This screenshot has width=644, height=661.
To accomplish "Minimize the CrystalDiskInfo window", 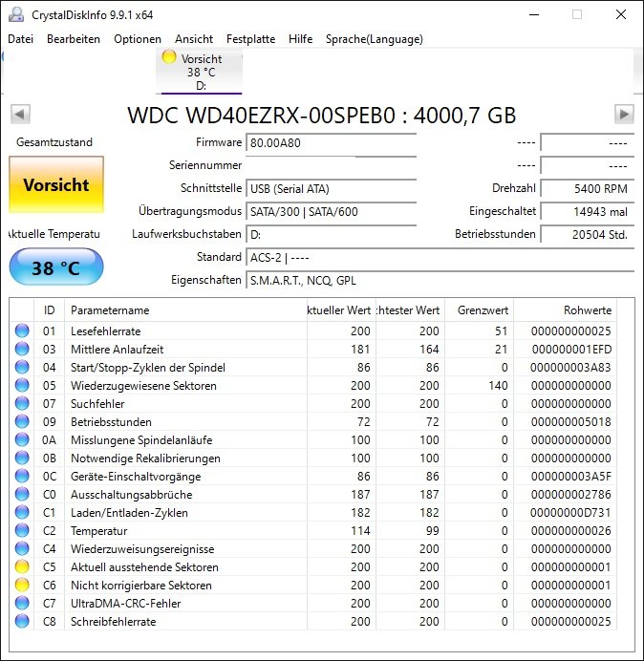I will [x=534, y=14].
